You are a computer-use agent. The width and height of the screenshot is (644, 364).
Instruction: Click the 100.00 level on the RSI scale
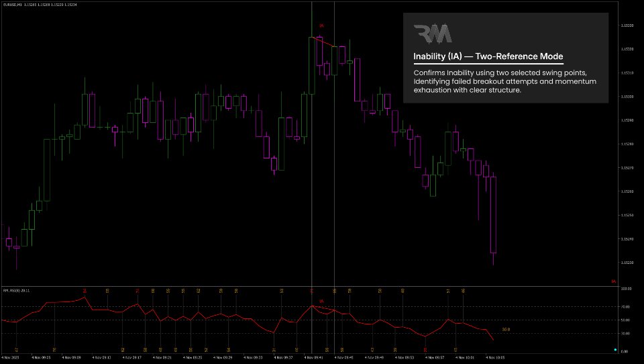pyautogui.click(x=626, y=289)
